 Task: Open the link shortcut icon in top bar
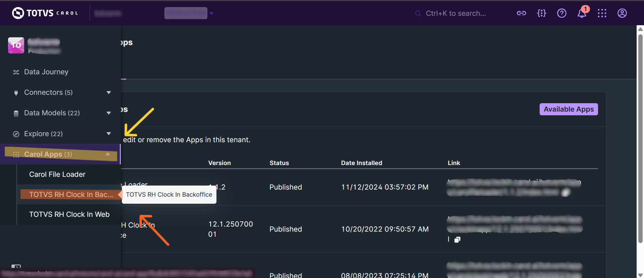tap(521, 13)
